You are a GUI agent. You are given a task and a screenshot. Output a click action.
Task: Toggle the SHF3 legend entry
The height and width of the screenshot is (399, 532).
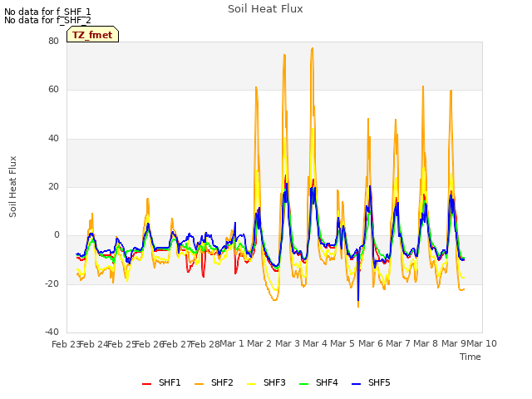pyautogui.click(x=266, y=382)
